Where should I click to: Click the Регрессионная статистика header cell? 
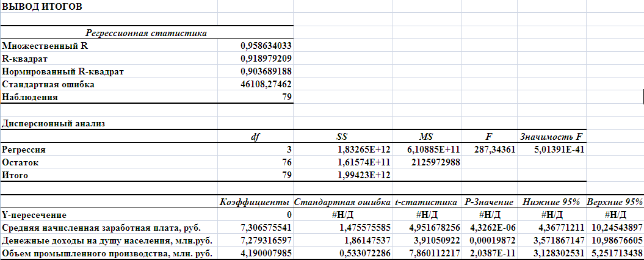click(x=147, y=33)
